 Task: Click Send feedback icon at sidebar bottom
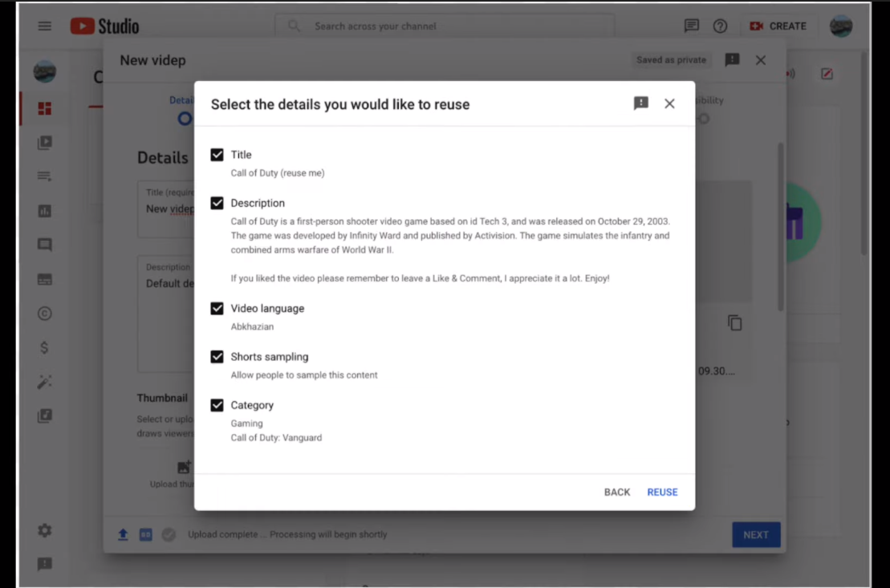point(44,564)
